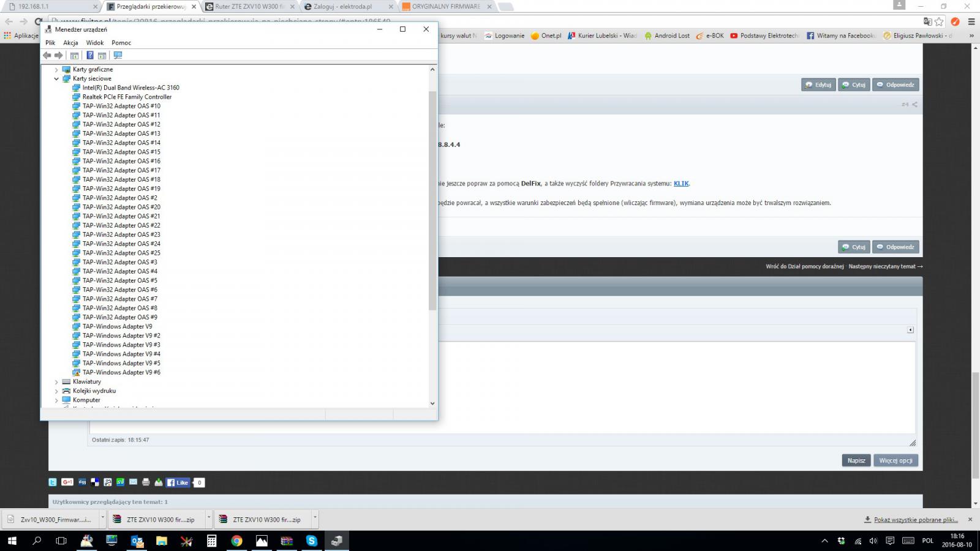Screen dimensions: 980x551
Task: Open File Explorer from the taskbar
Action: (162, 541)
